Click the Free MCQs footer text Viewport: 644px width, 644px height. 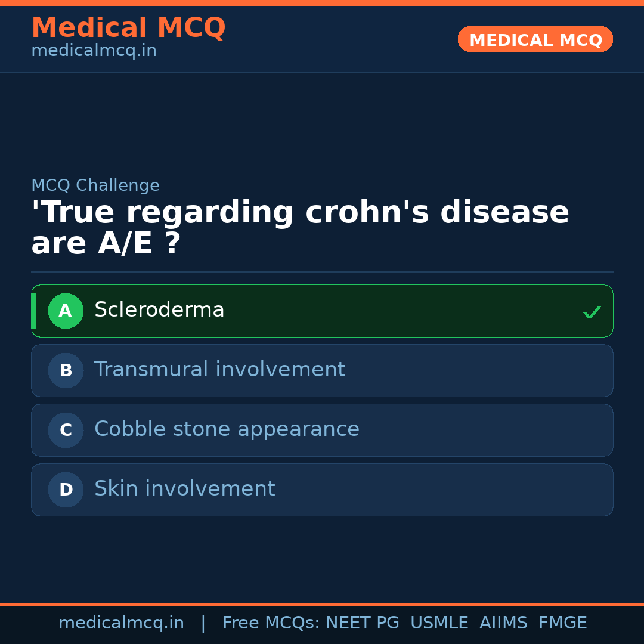[271, 623]
